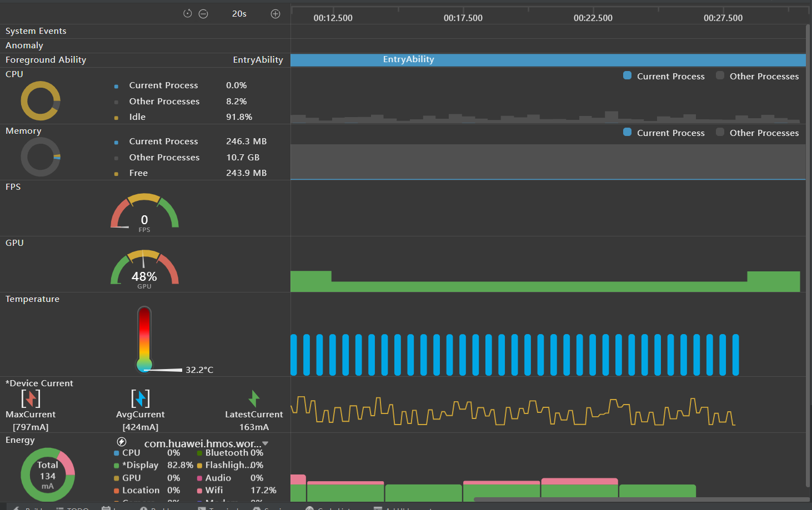Click the *Display 82.8% energy entry
This screenshot has width=812, height=510.
point(153,466)
